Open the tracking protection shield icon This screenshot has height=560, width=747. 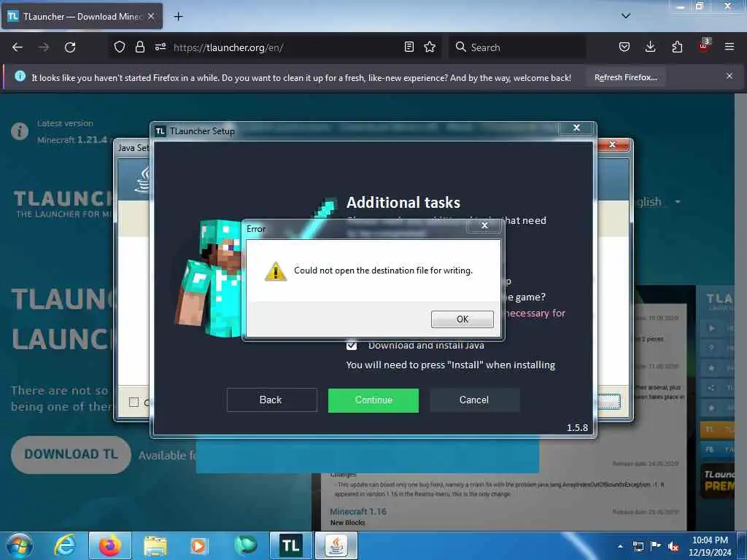pos(120,47)
